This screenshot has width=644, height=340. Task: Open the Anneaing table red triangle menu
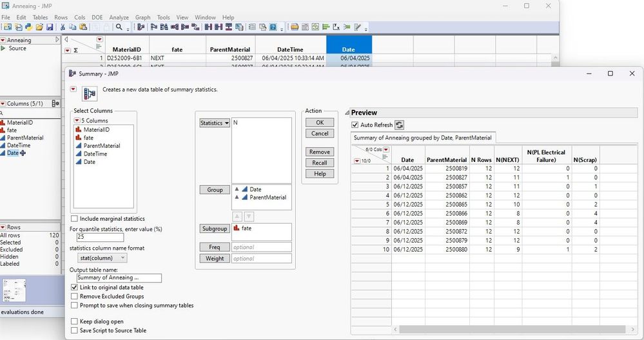3,40
